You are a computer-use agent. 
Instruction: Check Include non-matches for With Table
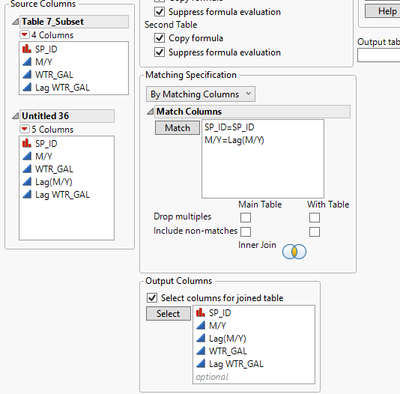click(x=314, y=232)
